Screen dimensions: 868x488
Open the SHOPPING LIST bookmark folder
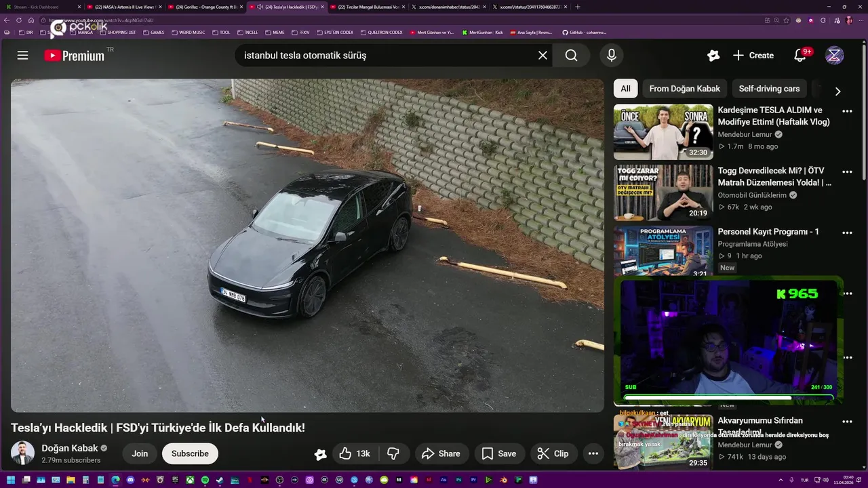tap(118, 32)
